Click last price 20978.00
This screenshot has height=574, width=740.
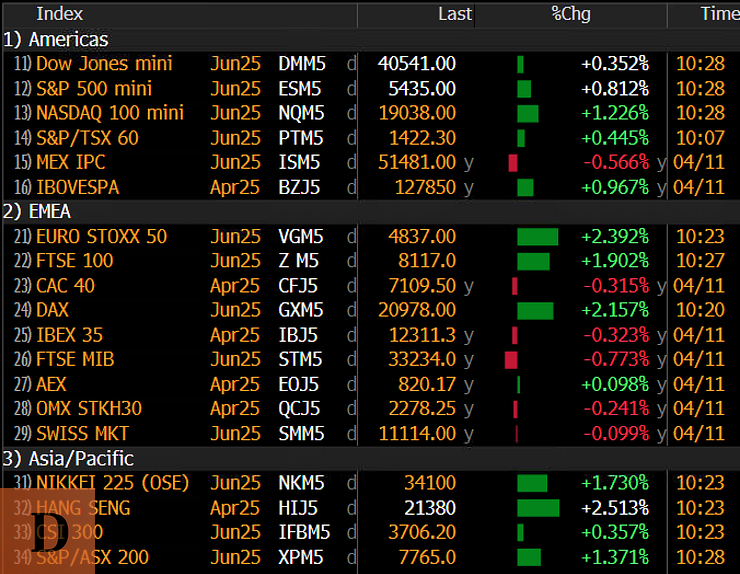point(417,310)
